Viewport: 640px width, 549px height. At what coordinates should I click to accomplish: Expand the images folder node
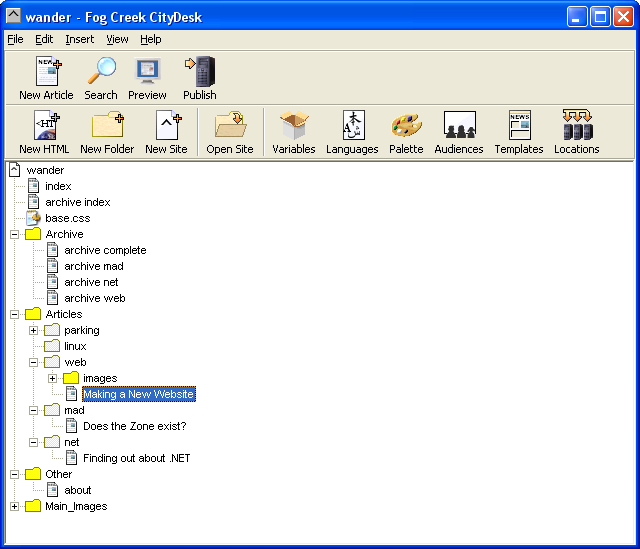point(52,378)
